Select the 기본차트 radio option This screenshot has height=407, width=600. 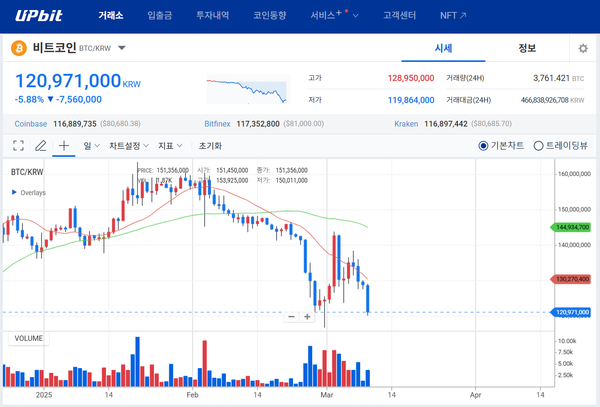pos(502,146)
